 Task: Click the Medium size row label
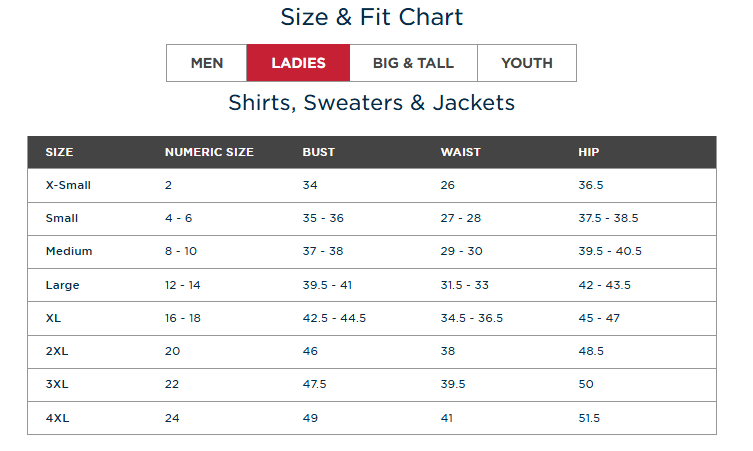[68, 251]
